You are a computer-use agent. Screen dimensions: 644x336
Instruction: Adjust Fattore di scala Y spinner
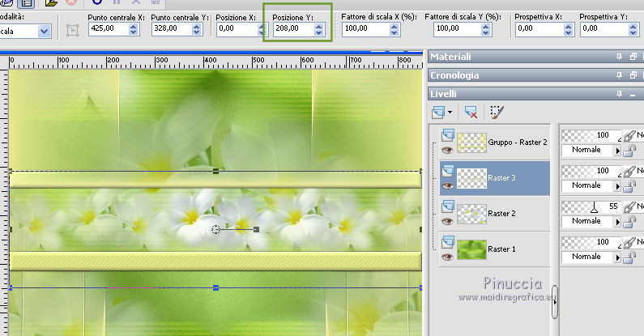pos(485,28)
